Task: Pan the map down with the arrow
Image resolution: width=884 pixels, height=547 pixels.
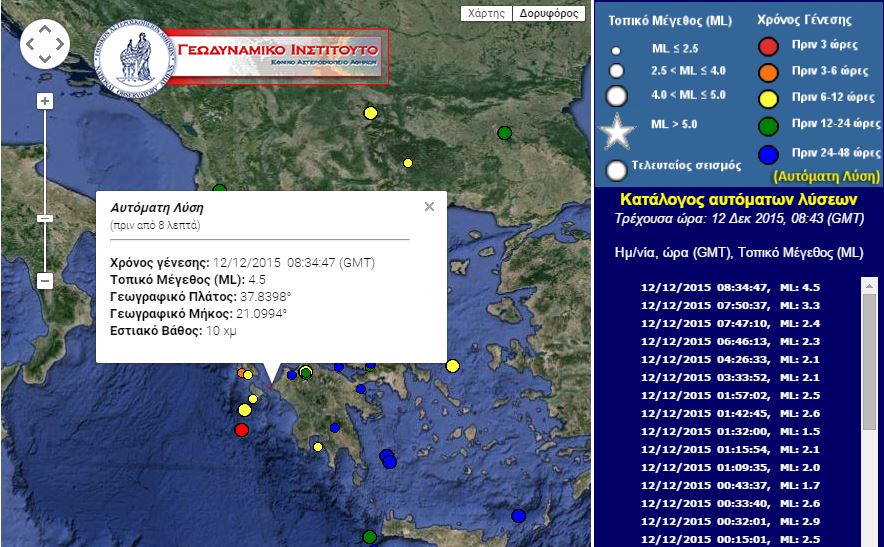Action: pyautogui.click(x=45, y=59)
